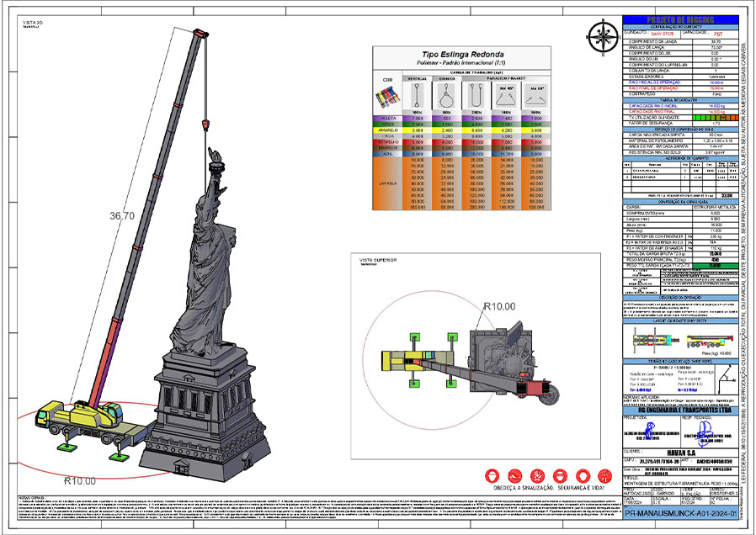Select the VERDE color row label
The height and width of the screenshot is (535, 756).
[x=387, y=124]
